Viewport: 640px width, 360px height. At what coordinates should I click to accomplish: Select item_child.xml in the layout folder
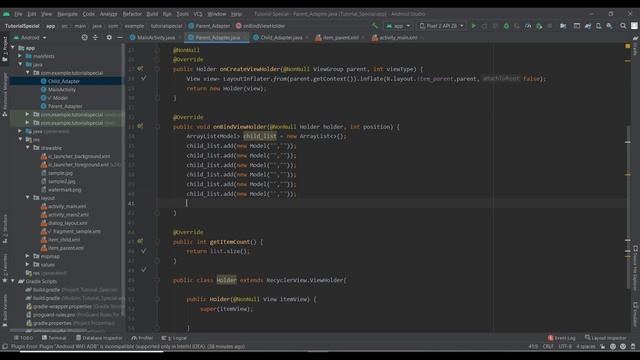64,240
